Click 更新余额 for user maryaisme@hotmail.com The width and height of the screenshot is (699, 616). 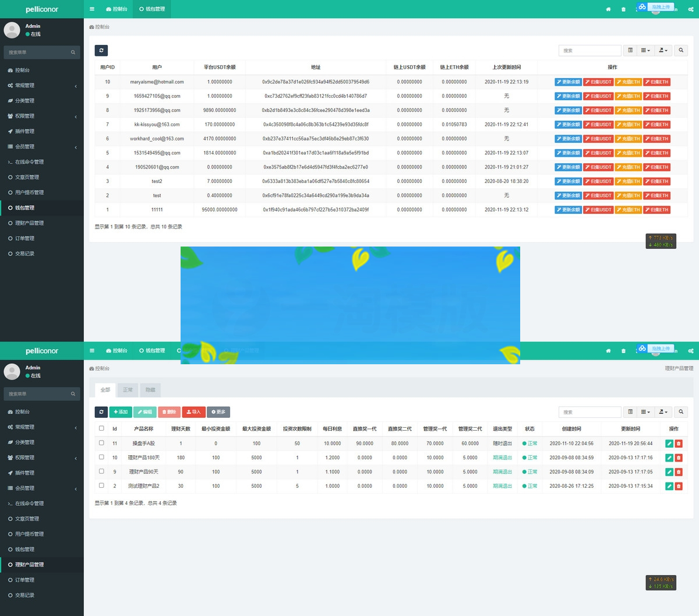[568, 82]
